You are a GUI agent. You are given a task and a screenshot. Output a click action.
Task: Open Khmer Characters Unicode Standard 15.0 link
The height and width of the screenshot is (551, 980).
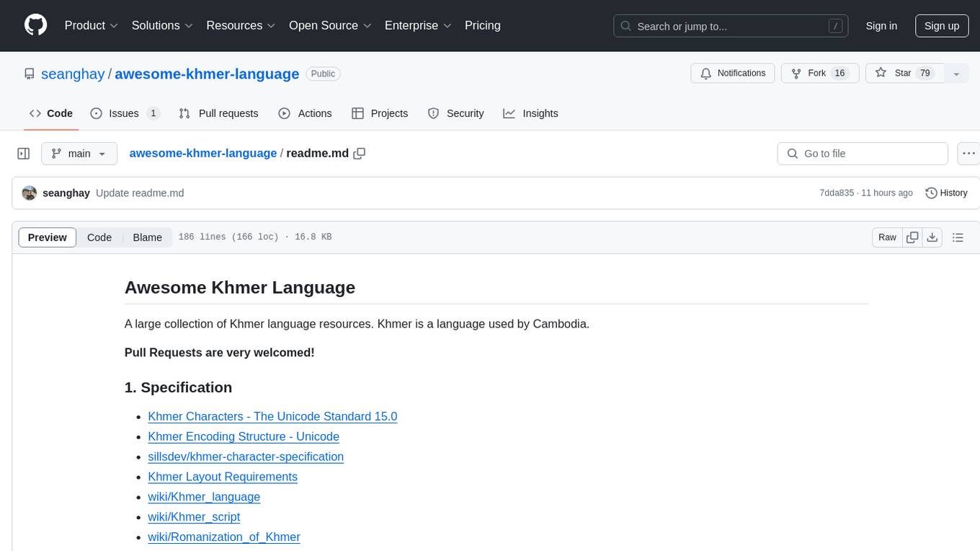pos(272,416)
